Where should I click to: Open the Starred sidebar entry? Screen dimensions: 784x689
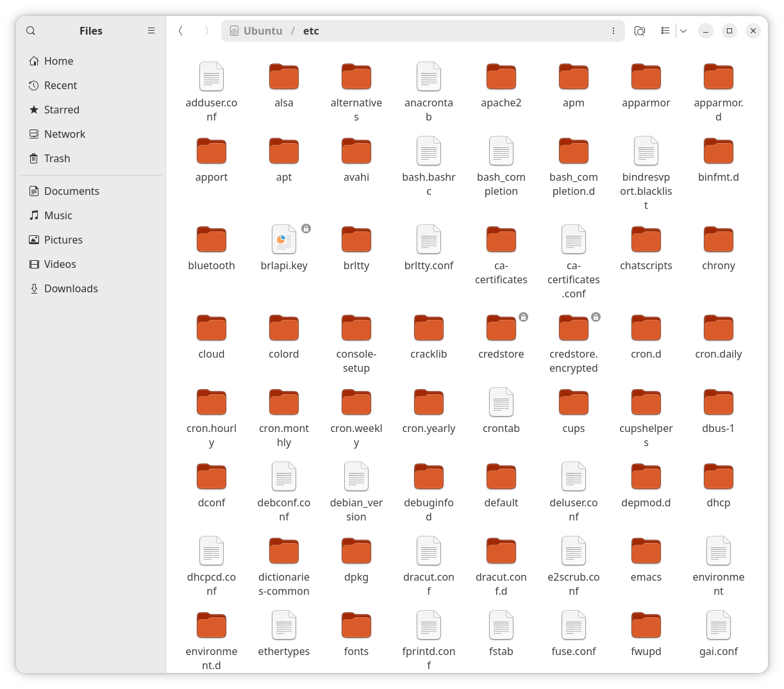62,110
